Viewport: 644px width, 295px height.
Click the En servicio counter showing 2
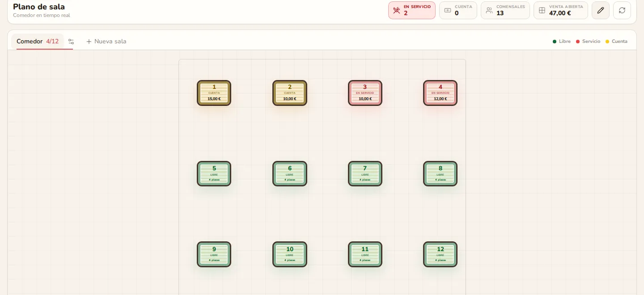pyautogui.click(x=412, y=10)
